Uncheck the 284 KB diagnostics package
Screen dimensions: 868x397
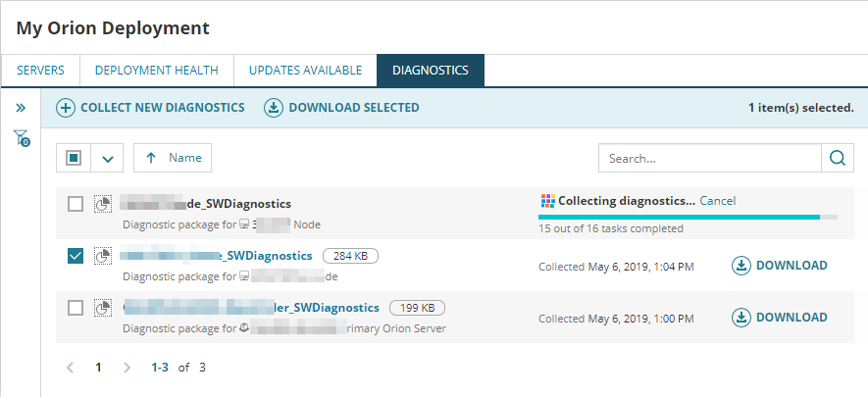click(x=76, y=256)
